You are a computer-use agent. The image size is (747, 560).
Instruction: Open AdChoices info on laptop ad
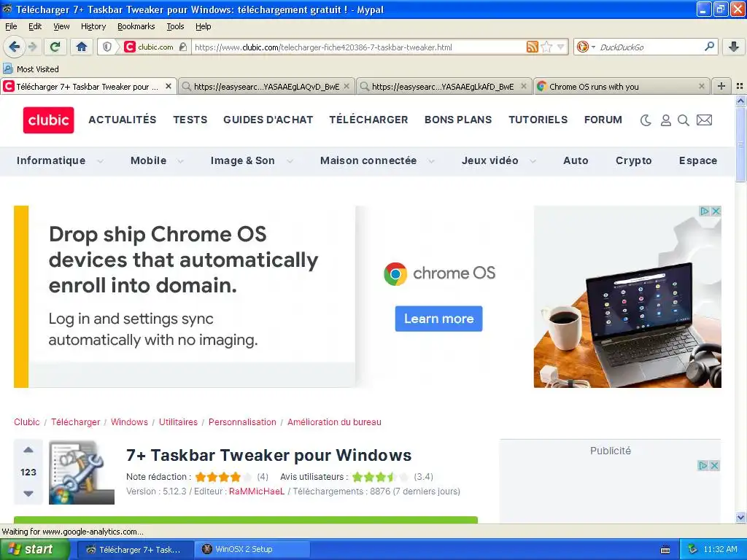704,211
